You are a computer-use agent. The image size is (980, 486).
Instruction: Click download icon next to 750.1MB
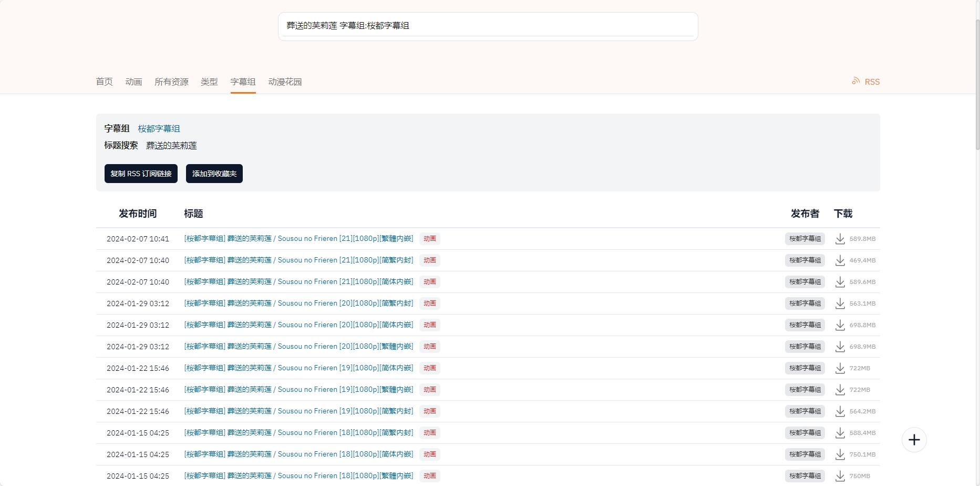(x=840, y=454)
